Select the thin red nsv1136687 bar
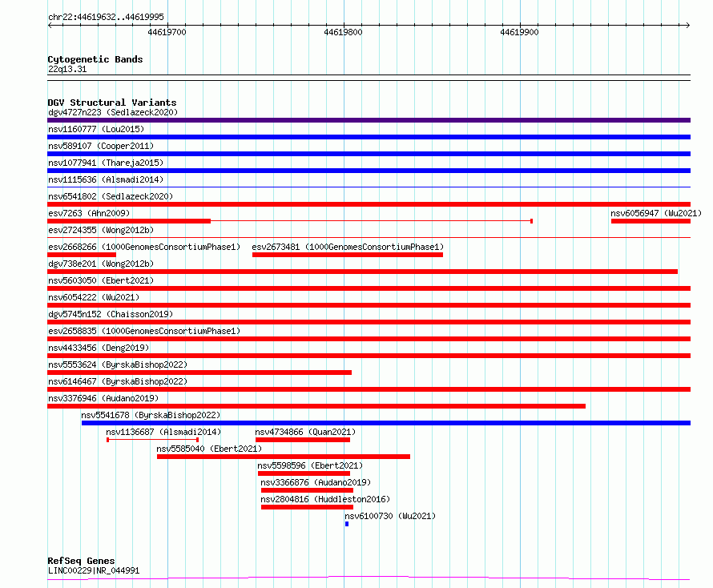713x588 pixels. point(152,440)
